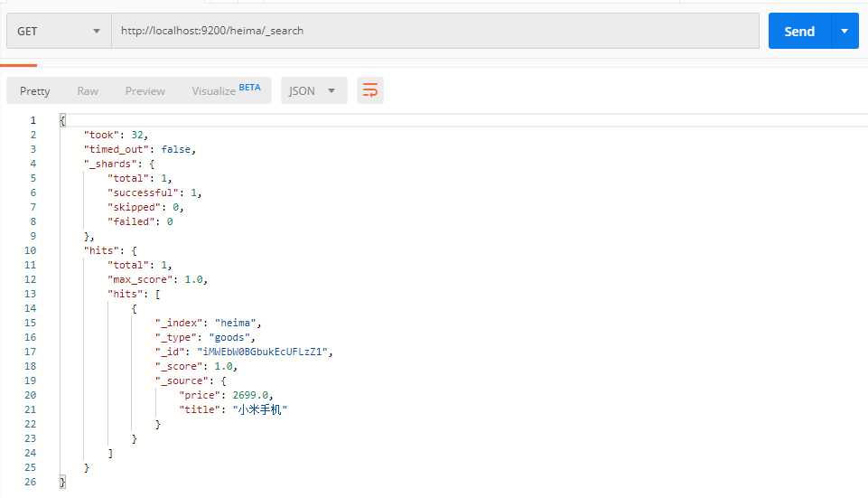This screenshot has width=868, height=498.
Task: Click the "timed_out": false line
Action: coord(139,149)
